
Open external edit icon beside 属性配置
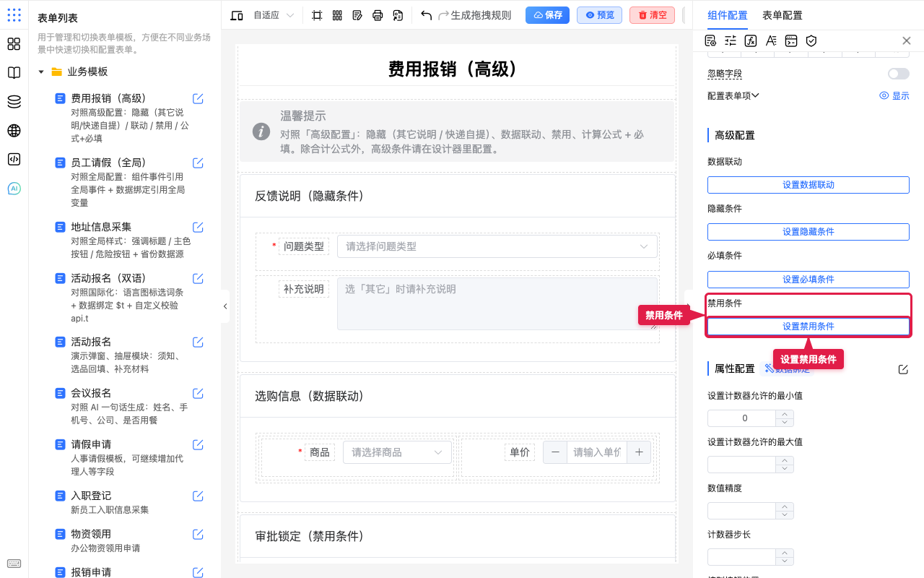coord(903,369)
